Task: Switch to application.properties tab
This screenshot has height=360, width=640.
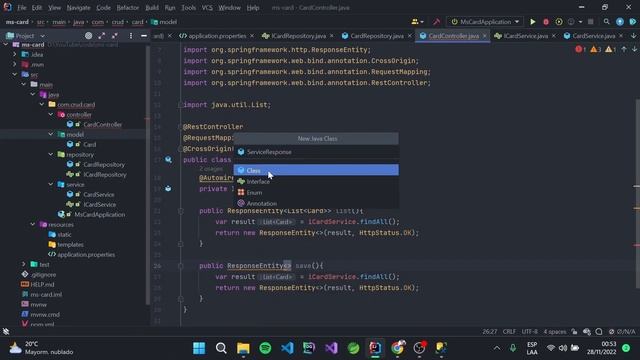Action: coord(217,36)
